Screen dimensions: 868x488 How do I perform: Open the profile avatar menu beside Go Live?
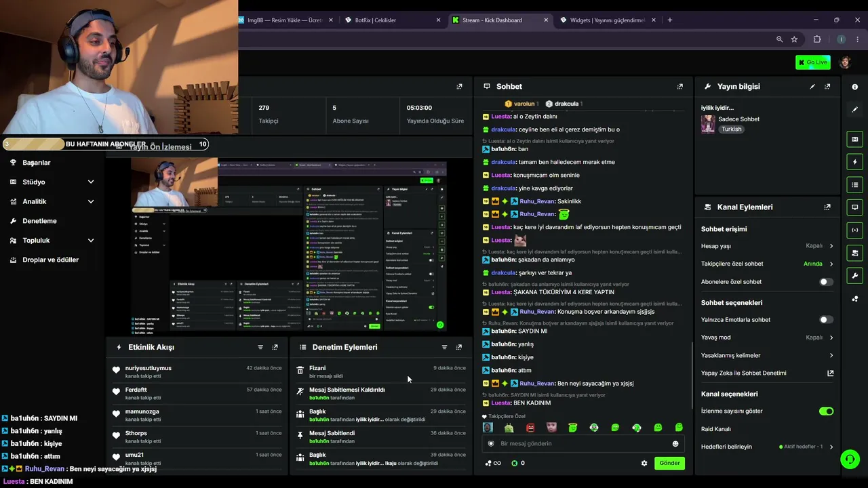pyautogui.click(x=845, y=62)
